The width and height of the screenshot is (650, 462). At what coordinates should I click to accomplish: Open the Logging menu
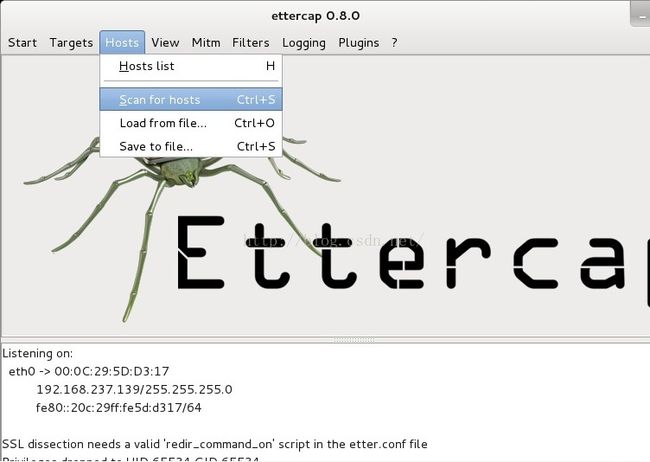coord(303,43)
